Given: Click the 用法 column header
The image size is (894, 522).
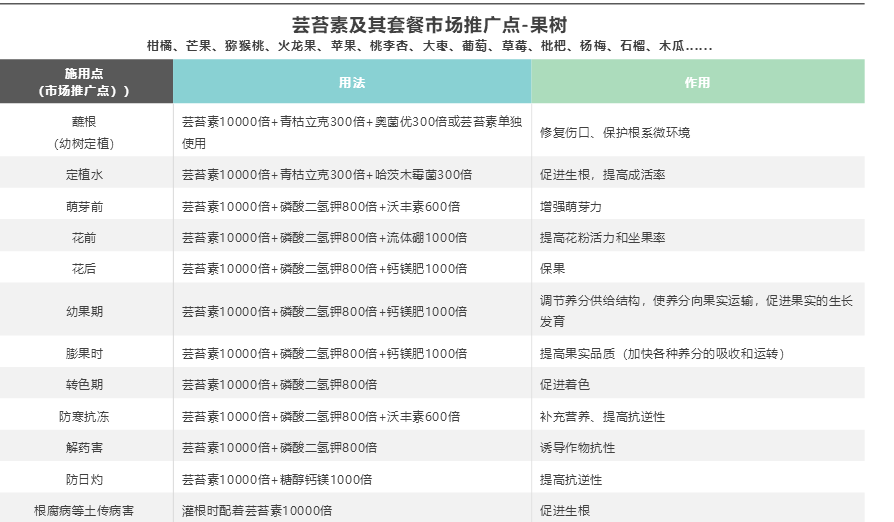Looking at the screenshot, I should [x=352, y=81].
